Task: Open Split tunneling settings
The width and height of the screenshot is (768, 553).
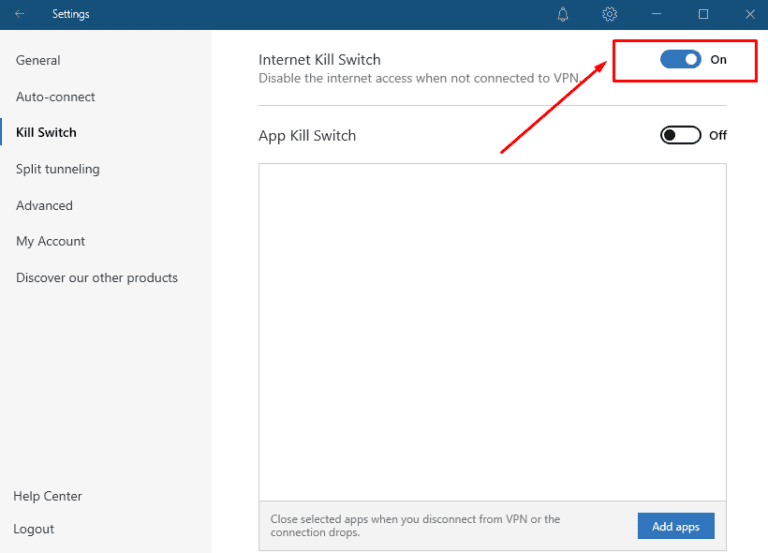Action: (58, 169)
